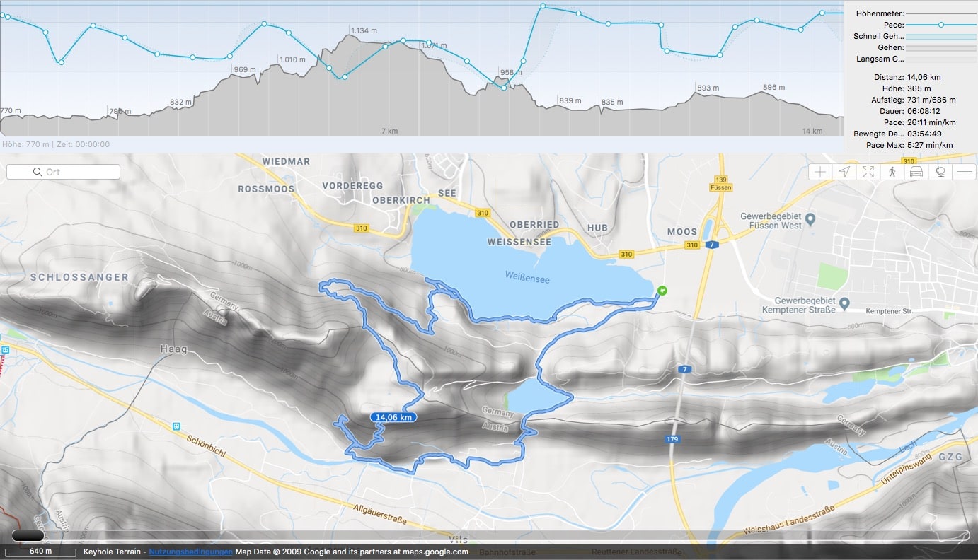978x560 pixels.
Task: Click the 832 m elevation label
Action: (x=181, y=102)
